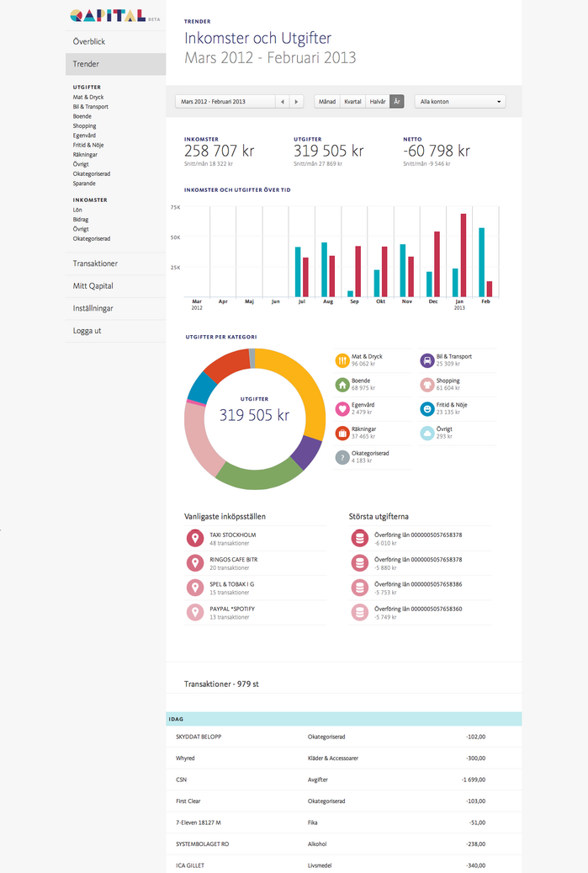
Task: Click the Egenvård heart icon
Action: [x=342, y=408]
